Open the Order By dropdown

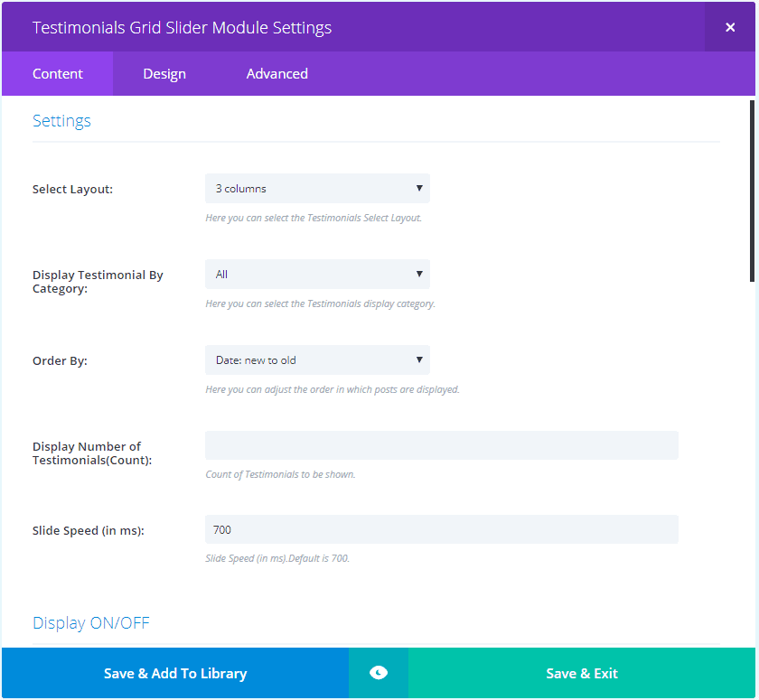(317, 360)
